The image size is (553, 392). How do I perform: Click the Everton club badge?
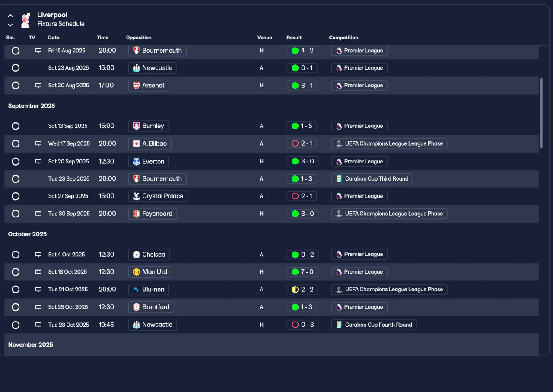pos(137,161)
